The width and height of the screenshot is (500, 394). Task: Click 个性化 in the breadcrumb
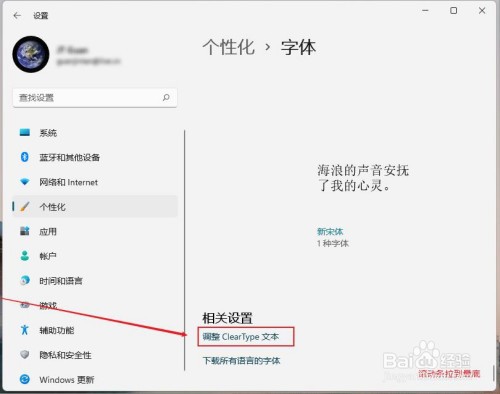coord(229,47)
